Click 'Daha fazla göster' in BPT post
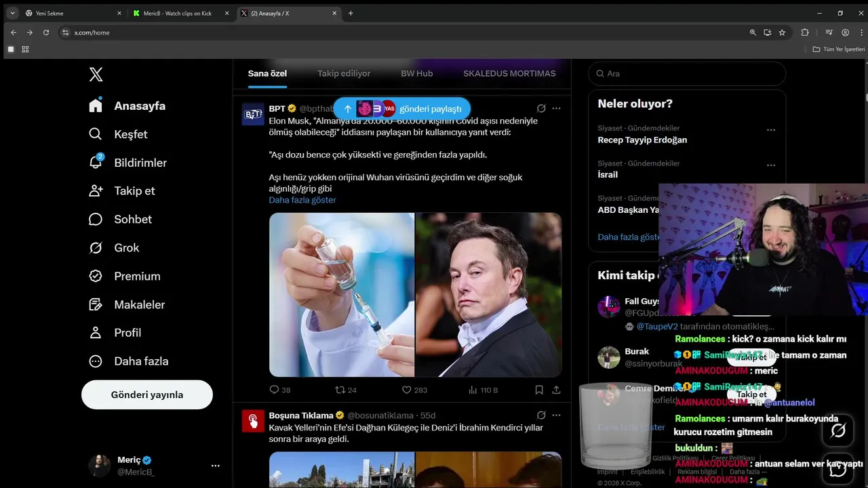The width and height of the screenshot is (868, 488). point(302,200)
